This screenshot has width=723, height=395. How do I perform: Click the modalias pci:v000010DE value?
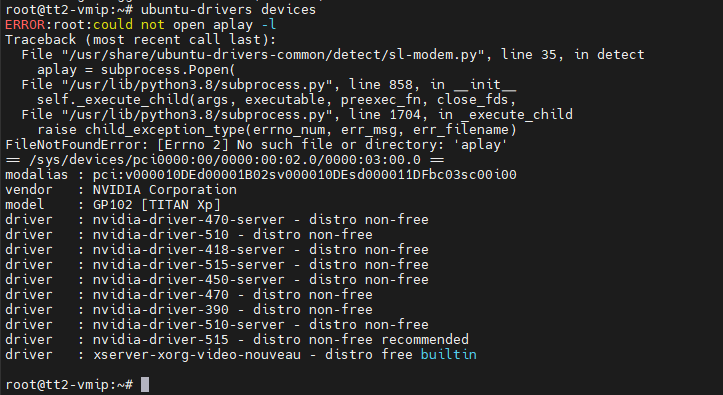(x=304, y=175)
